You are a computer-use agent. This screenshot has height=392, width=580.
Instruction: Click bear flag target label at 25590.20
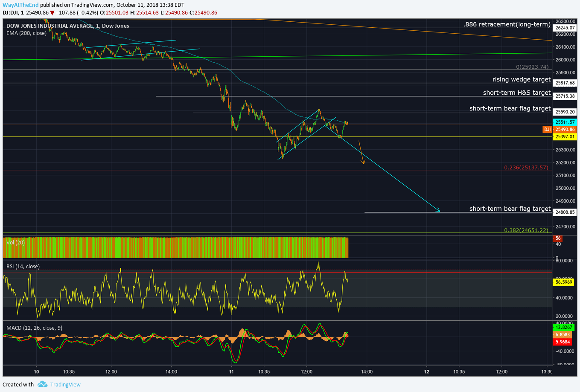click(x=510, y=108)
